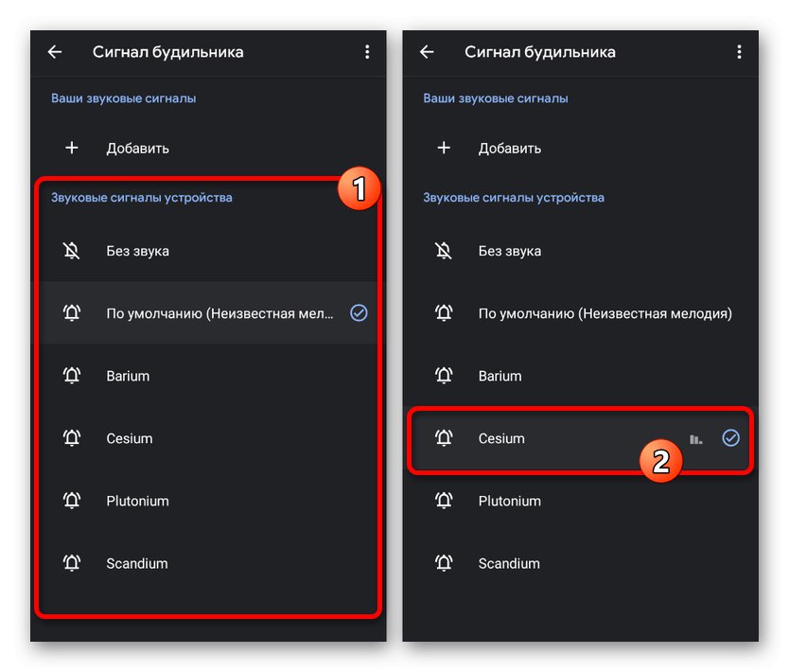Open three-dot overflow menu on left screen

pos(367,52)
